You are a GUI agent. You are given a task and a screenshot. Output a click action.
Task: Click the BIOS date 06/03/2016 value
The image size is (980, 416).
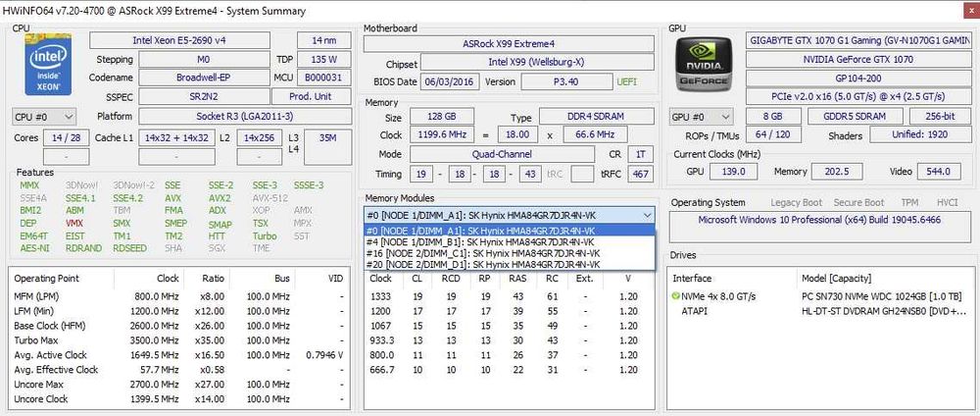pos(450,82)
